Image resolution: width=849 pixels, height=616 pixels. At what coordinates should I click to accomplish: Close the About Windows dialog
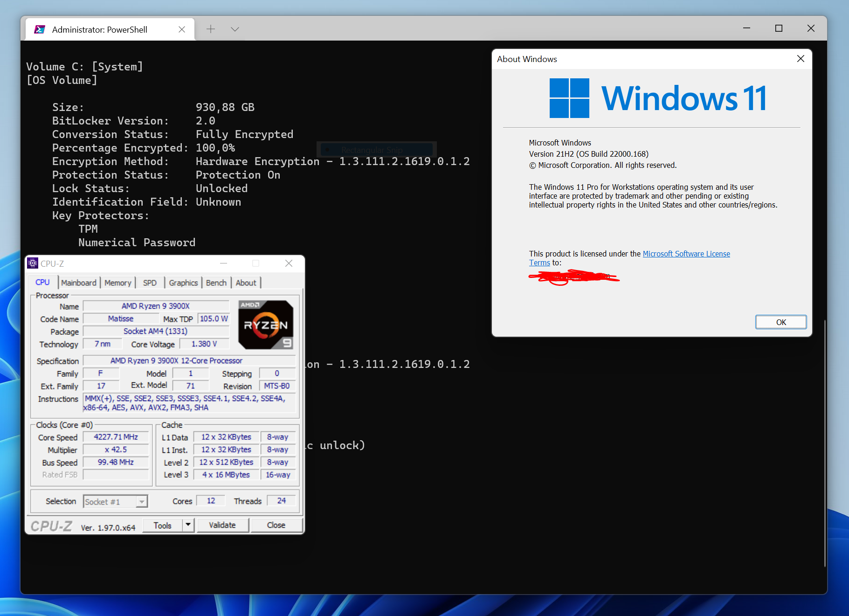coord(801,59)
